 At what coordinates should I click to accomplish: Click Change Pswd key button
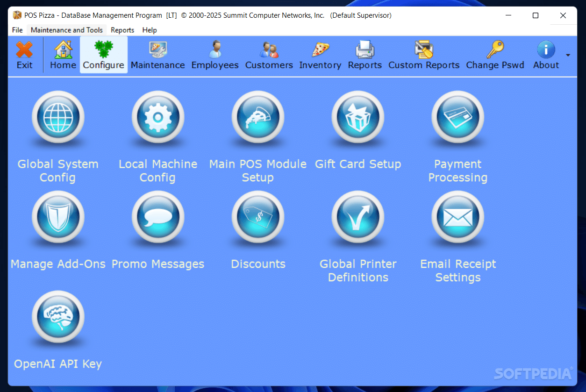[495, 55]
